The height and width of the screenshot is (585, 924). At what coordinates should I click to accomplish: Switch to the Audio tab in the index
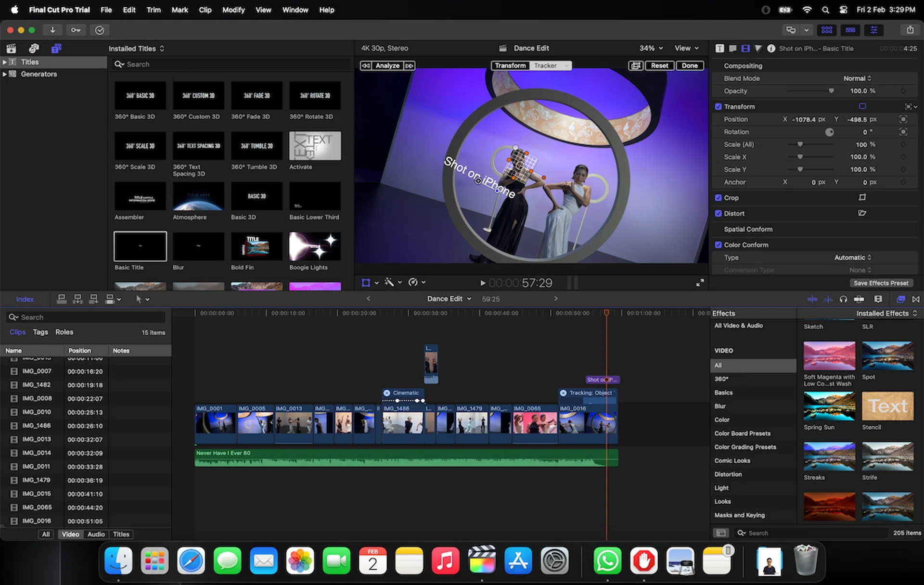pos(96,534)
